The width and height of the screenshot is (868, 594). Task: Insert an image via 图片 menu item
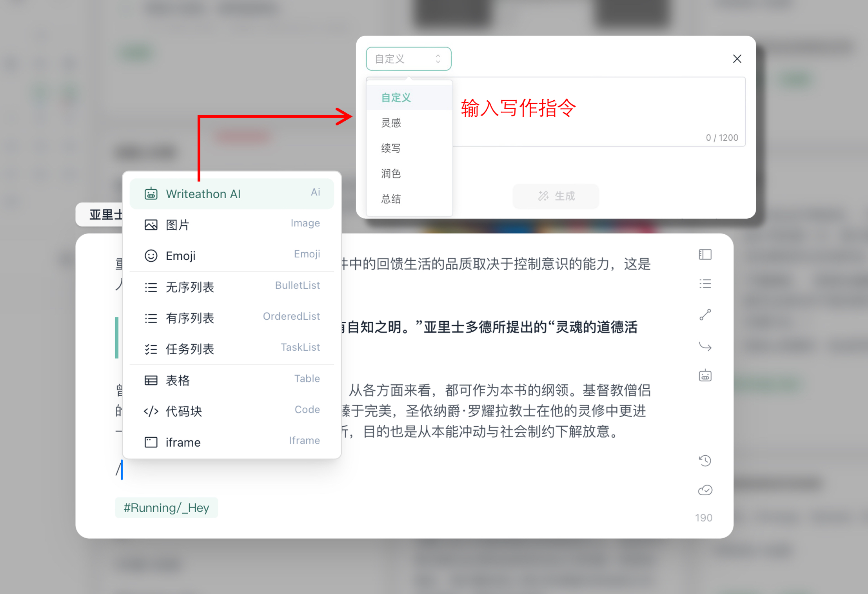232,225
